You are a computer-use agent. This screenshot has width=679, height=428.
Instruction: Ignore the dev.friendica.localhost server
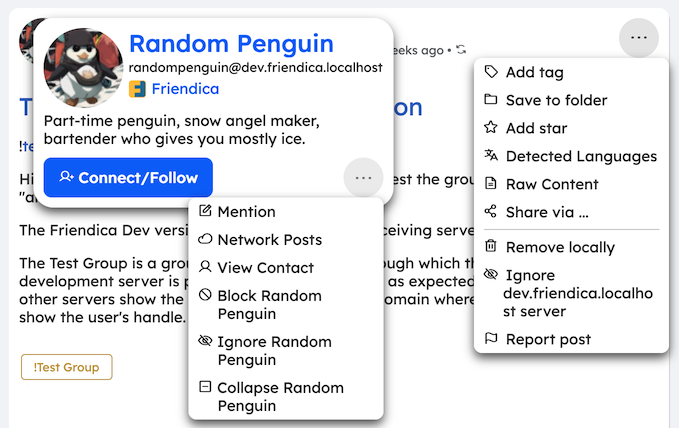(571, 293)
